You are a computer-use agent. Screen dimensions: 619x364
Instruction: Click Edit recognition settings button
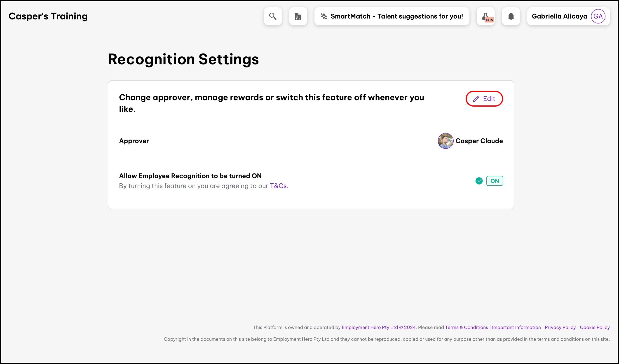tap(484, 99)
